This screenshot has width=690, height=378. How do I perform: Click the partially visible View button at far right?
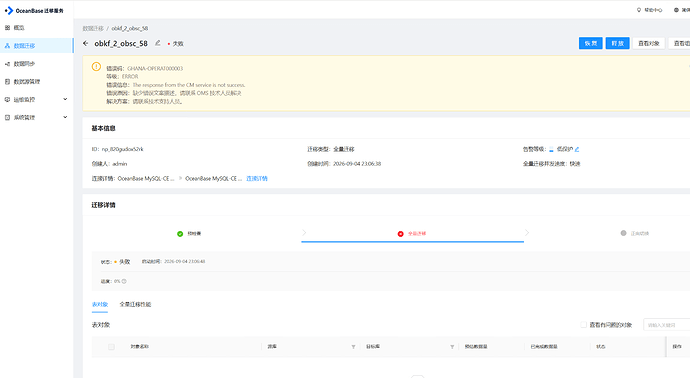click(679, 43)
